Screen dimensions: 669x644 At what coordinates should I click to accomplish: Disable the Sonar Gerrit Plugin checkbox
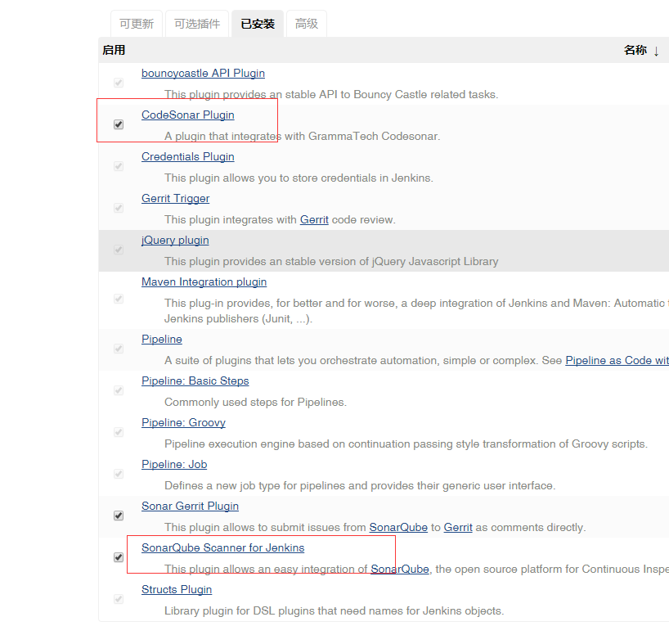point(119,516)
